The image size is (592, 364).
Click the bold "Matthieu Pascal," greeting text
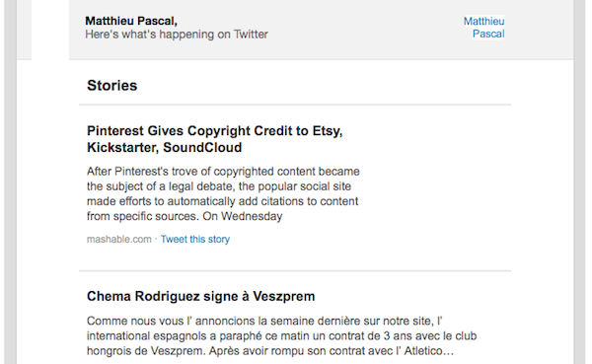coord(131,21)
